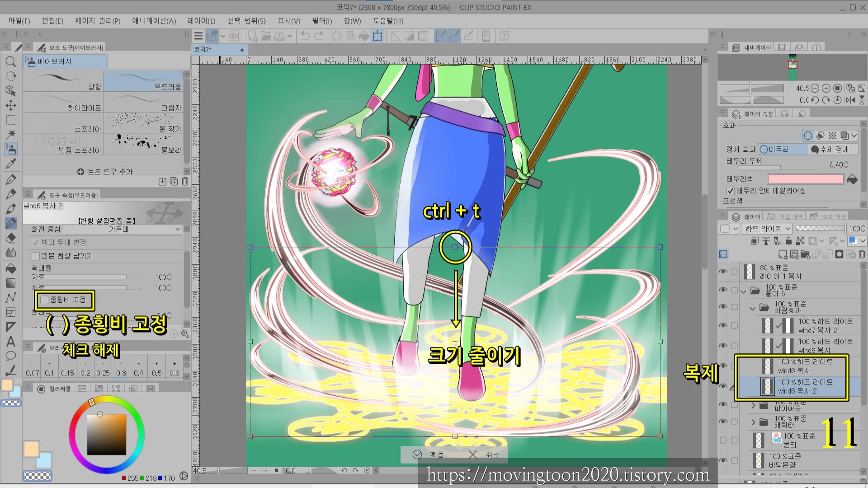
Task: Check the 종횡비 고정 checkbox
Action: click(x=45, y=300)
